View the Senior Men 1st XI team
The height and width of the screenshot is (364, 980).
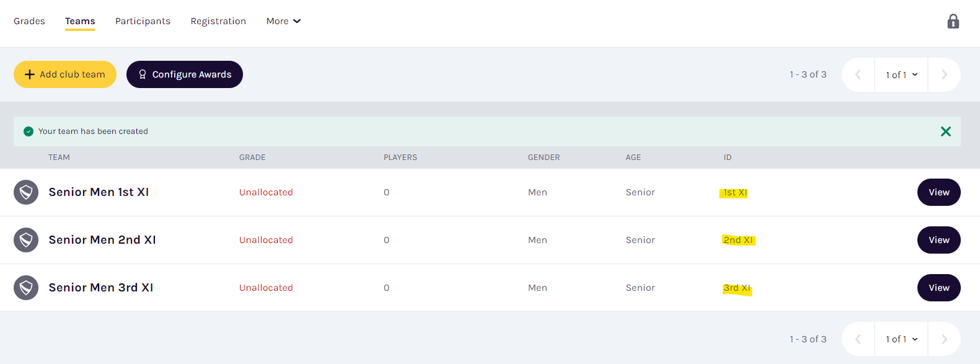pos(938,192)
